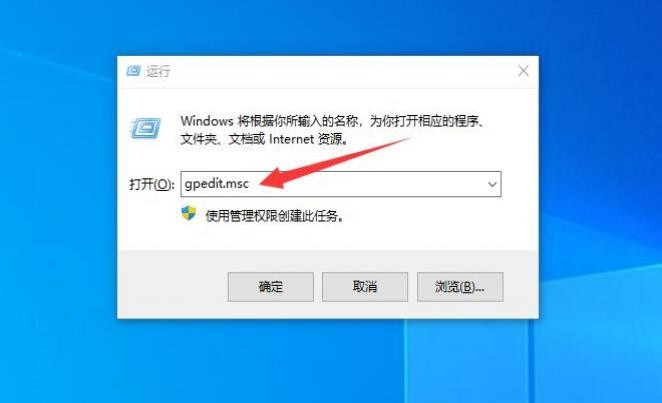Click the 打开(O): label
The width and height of the screenshot is (662, 403).
pos(152,184)
